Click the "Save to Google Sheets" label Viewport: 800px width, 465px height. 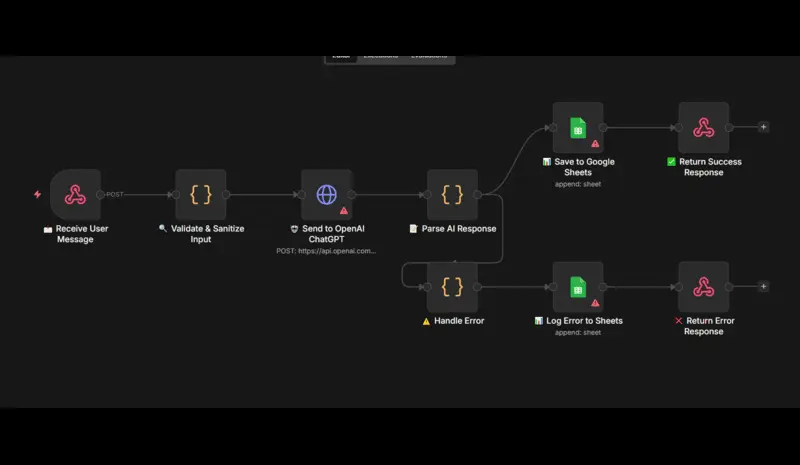pyautogui.click(x=578, y=167)
